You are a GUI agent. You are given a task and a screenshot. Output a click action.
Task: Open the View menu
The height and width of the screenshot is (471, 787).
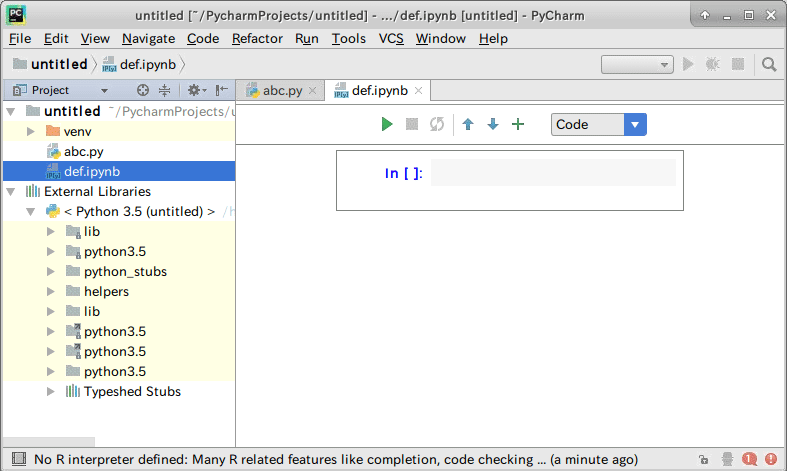[x=95, y=39]
